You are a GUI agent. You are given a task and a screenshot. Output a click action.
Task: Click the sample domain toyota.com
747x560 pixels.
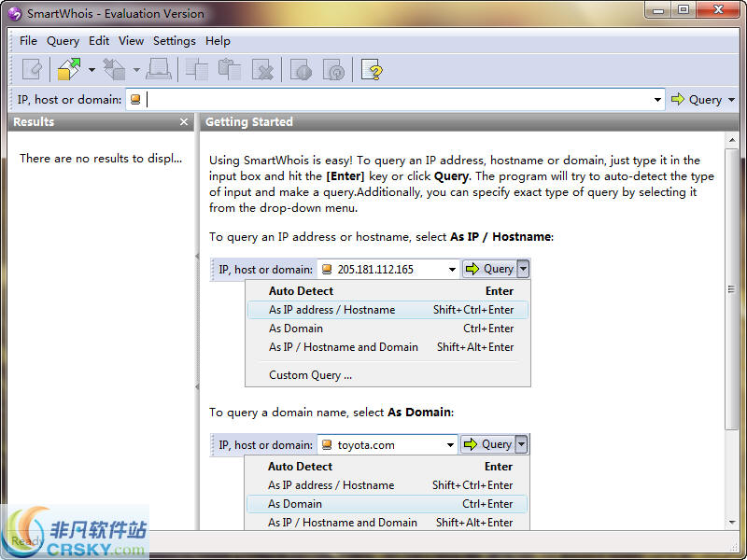pos(366,445)
